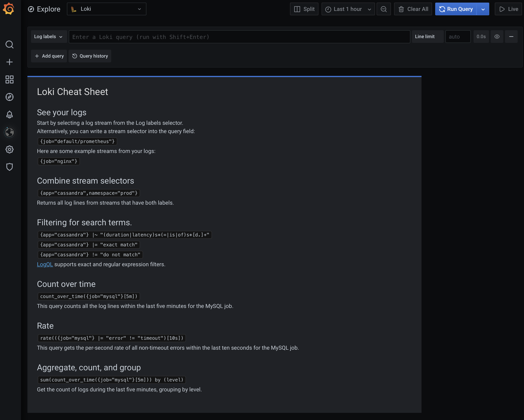Open a Split view
Screen dimensions: 524x420
point(304,9)
